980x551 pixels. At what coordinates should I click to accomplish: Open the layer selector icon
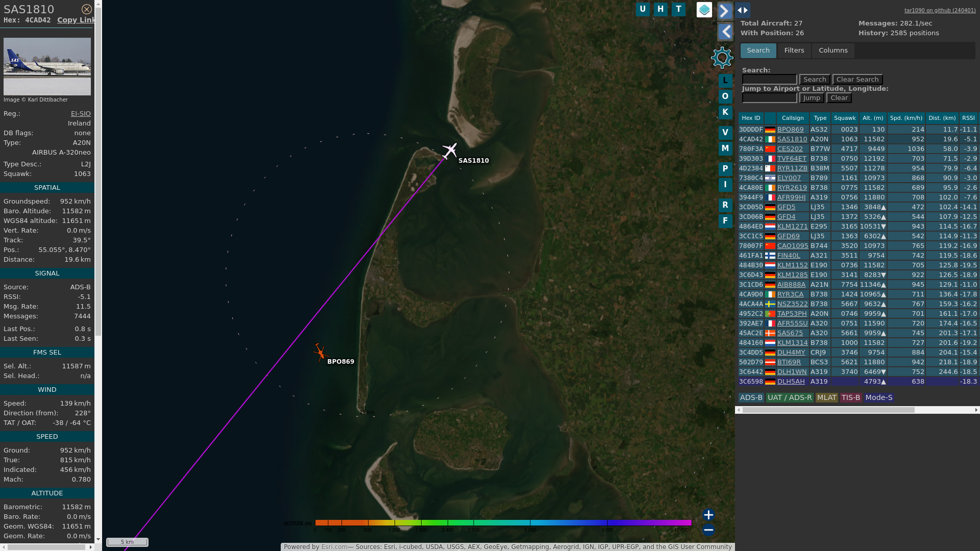(x=704, y=10)
